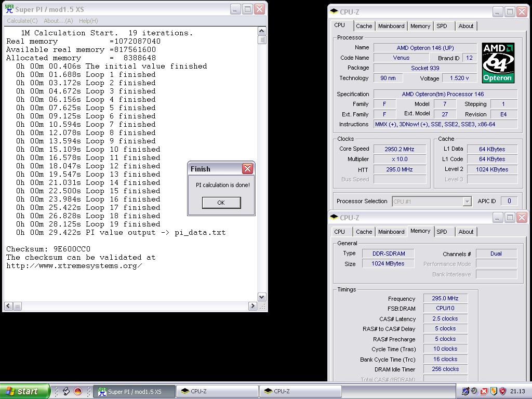Viewport: 532px width, 399px height.
Task: Select the first CPU-Z taskbar button
Action: click(218, 392)
